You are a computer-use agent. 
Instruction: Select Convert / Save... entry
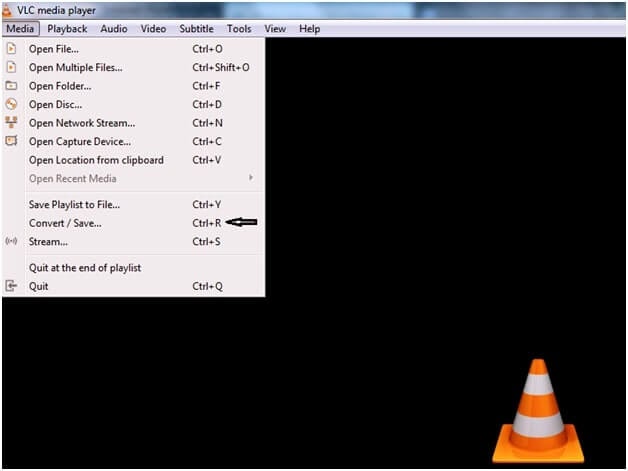(x=134, y=223)
